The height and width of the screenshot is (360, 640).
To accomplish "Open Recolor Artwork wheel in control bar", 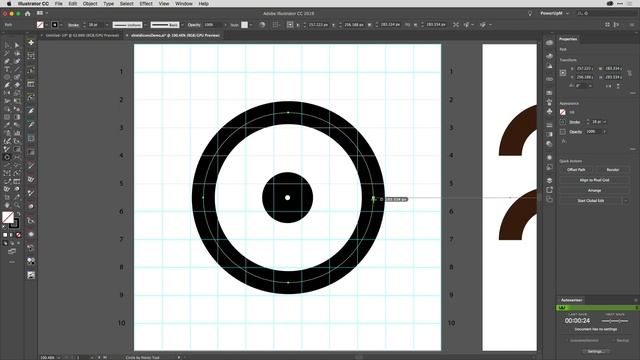I will point(262,25).
